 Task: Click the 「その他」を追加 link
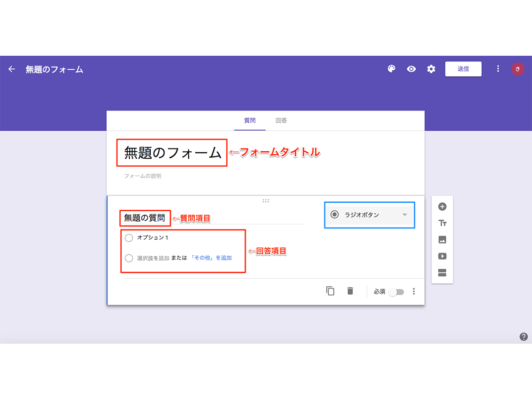[211, 258]
